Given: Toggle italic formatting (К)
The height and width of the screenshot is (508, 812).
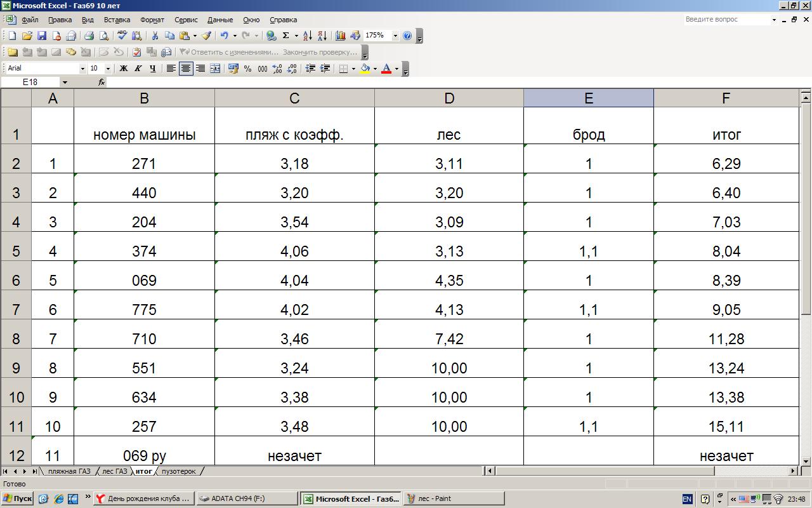Looking at the screenshot, I should 138,69.
